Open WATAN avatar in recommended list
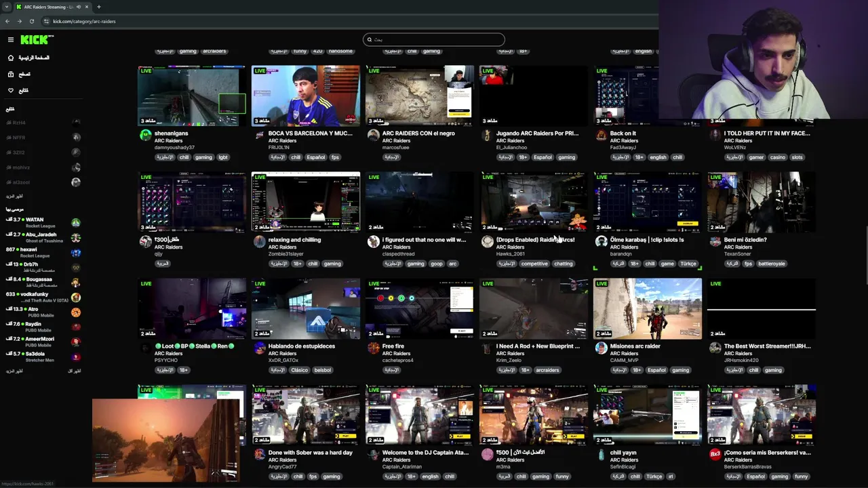 (x=76, y=222)
